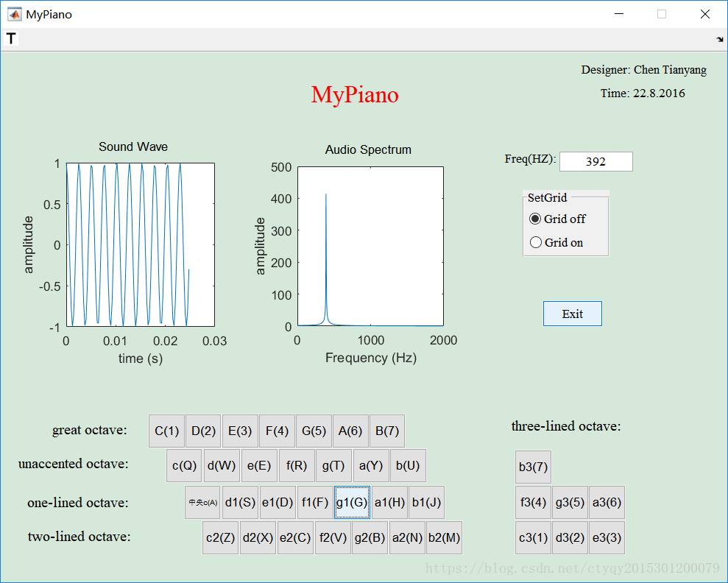Click inside the Audio Spectrum plot
Screen dimensions: 728x583
[x=370, y=246]
